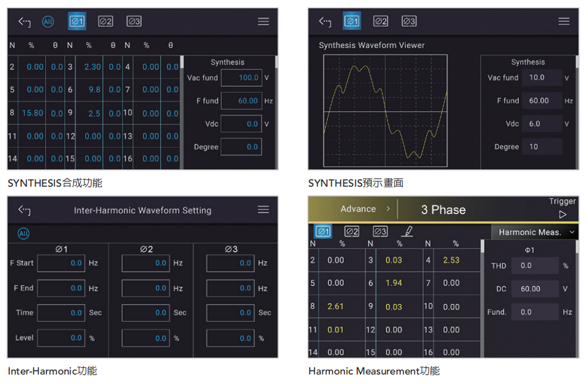
Task: Toggle the Ø3 phase in the 3 Phase harmonic panel
Action: 380,231
